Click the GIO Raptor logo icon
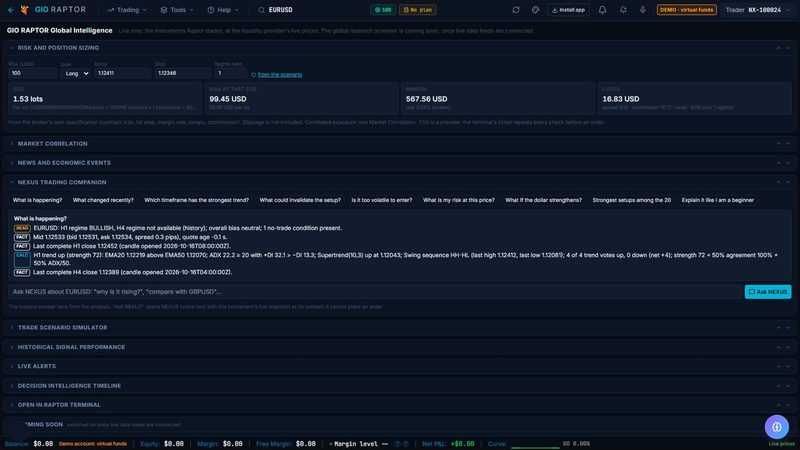Viewport: 800px width, 450px height. pyautogui.click(x=24, y=10)
